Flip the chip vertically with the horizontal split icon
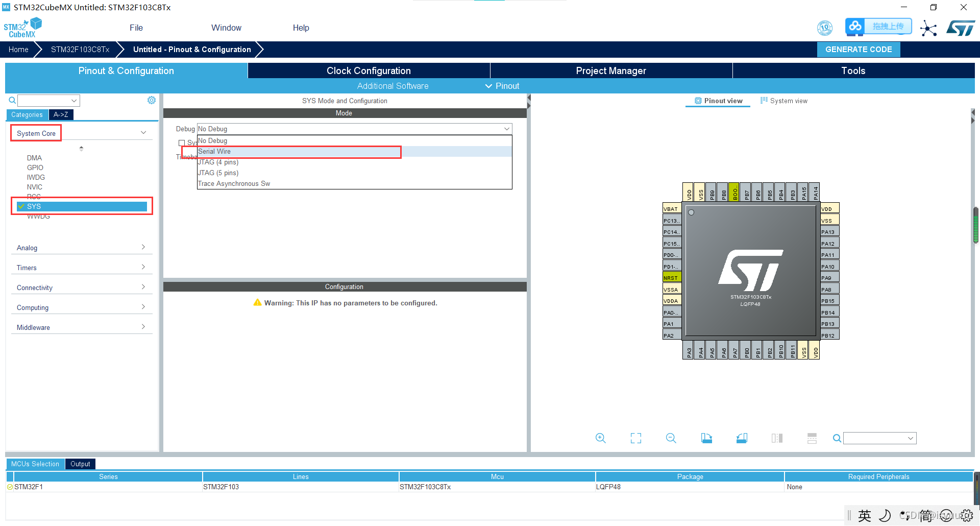 pos(812,438)
